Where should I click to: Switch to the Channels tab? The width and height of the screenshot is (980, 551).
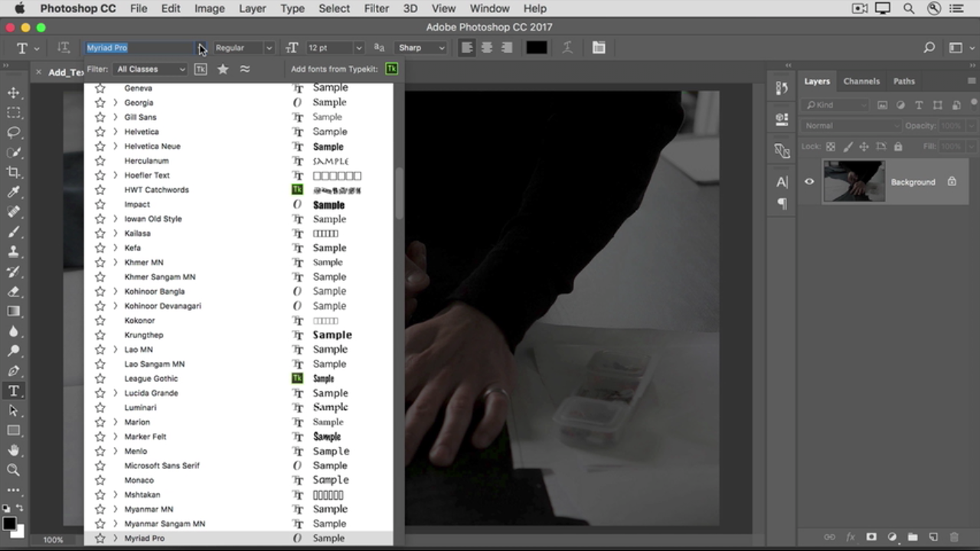861,81
